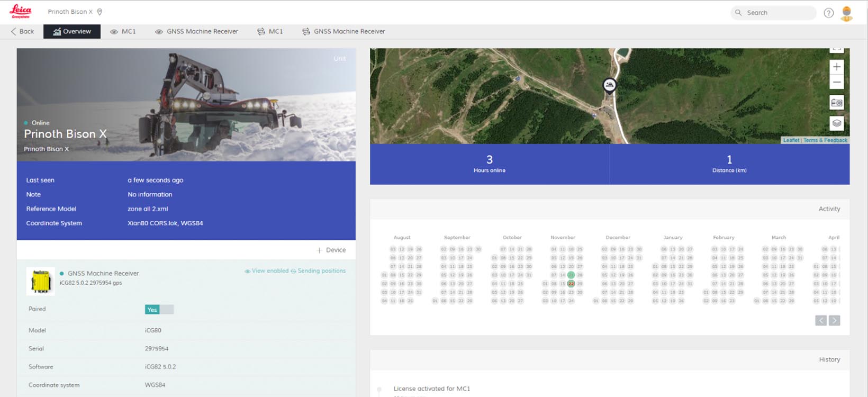Image resolution: width=868 pixels, height=397 pixels.
Task: Toggle the Paired Yes switch
Action: (159, 310)
